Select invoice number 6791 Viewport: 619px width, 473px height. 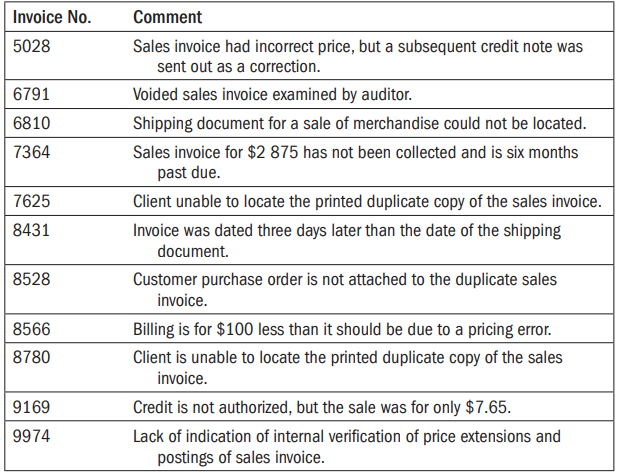pos(32,94)
